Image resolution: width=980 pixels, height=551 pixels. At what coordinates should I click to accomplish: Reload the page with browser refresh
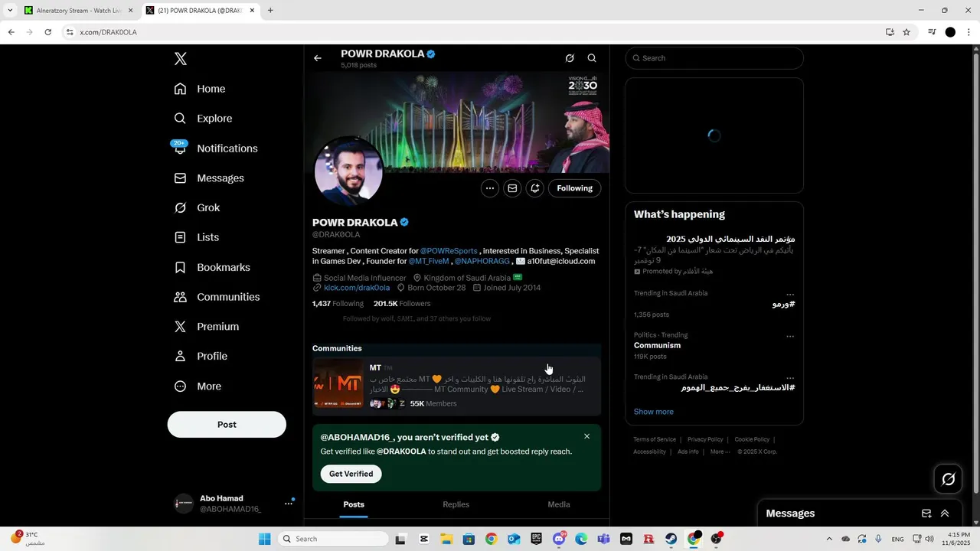tap(47, 32)
